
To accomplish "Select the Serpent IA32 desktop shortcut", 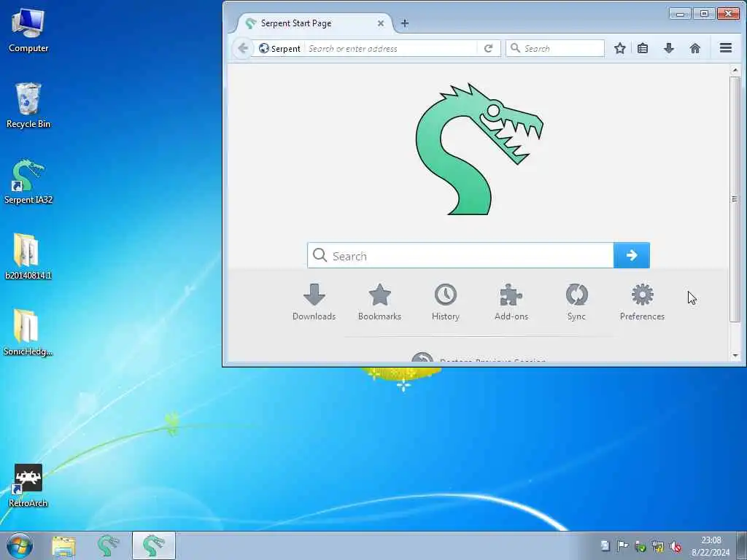I will 28,182.
